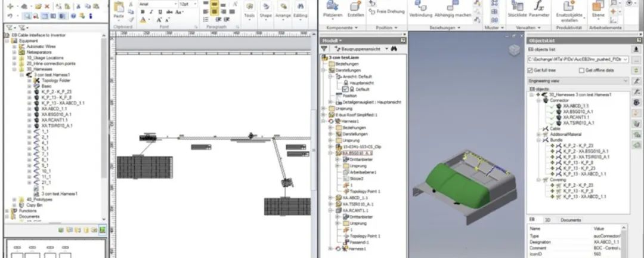Switch to the 3D tab
This screenshot has width=644, height=258.
coord(547,220)
